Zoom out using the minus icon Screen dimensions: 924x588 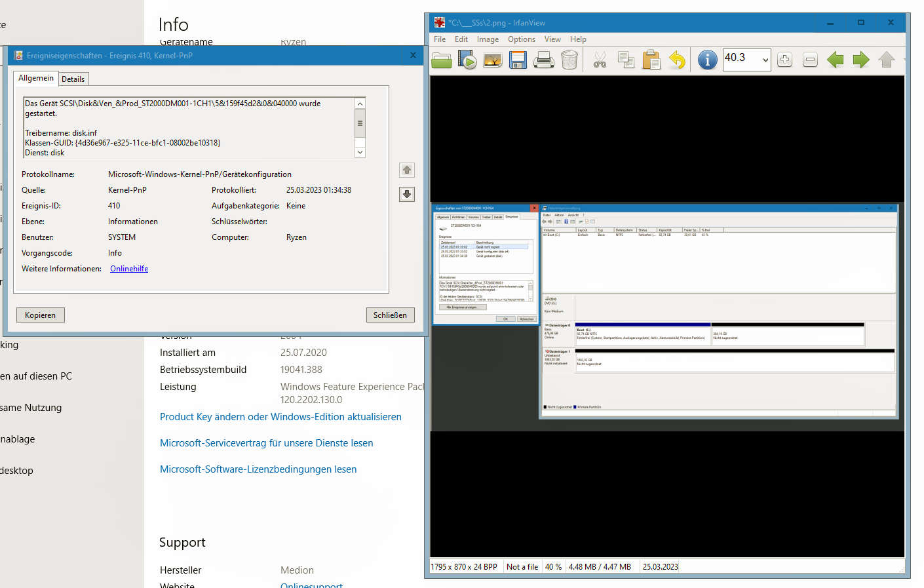click(x=810, y=60)
